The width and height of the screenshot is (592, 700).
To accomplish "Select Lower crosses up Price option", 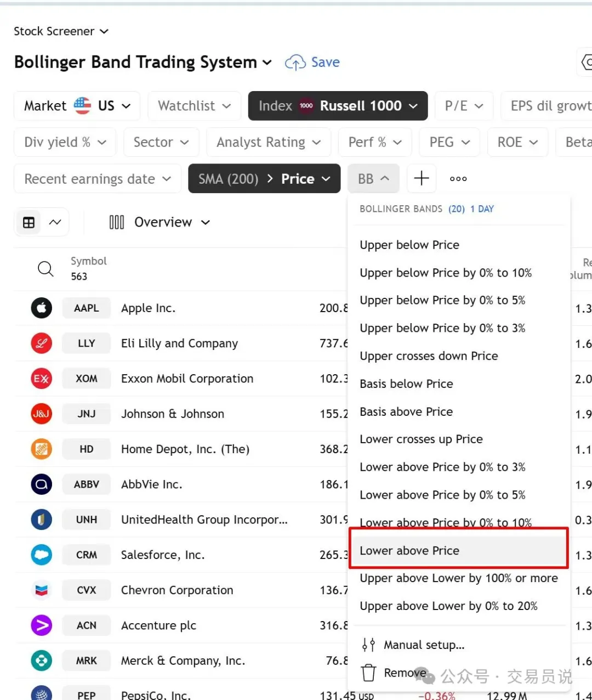I will click(x=421, y=439).
